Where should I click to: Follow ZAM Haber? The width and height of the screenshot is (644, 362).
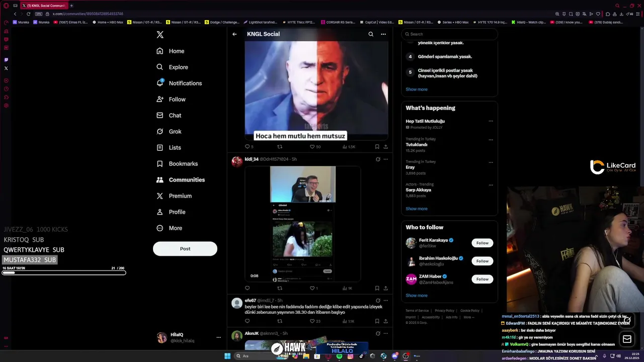(482, 279)
